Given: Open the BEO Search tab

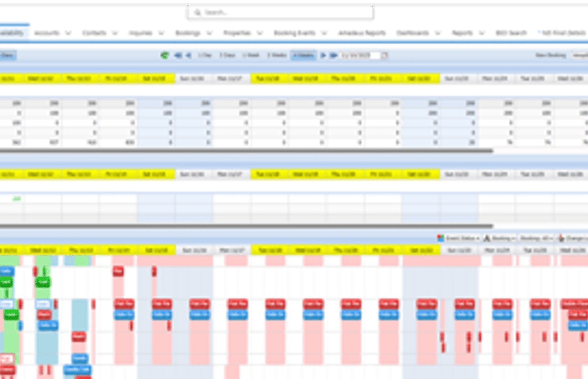Looking at the screenshot, I should click(511, 33).
